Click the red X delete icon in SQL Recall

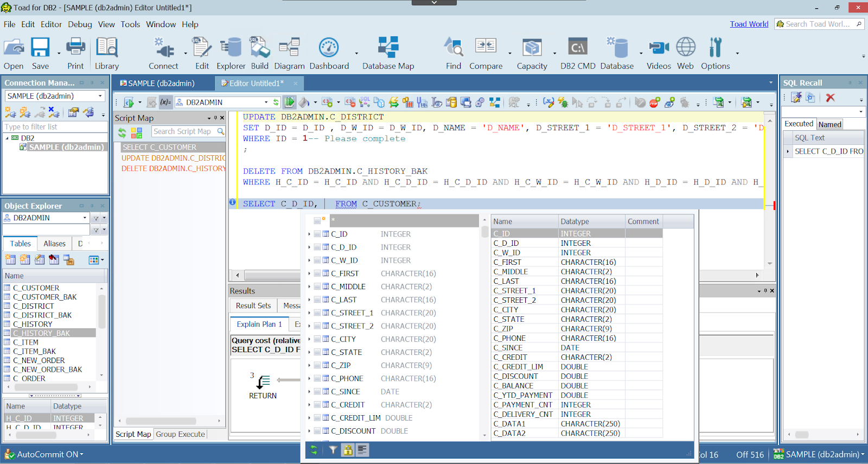[x=830, y=98]
